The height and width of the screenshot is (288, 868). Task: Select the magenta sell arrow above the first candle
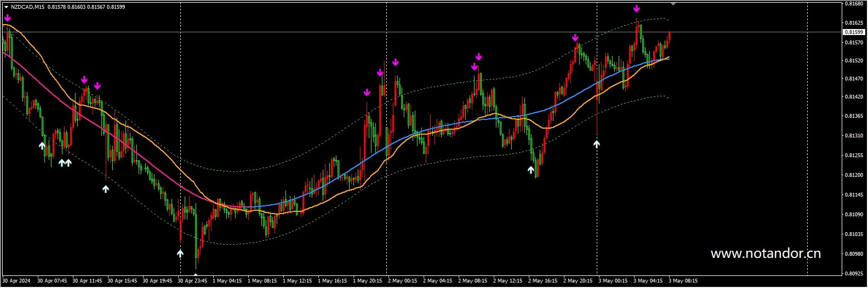pyautogui.click(x=7, y=18)
